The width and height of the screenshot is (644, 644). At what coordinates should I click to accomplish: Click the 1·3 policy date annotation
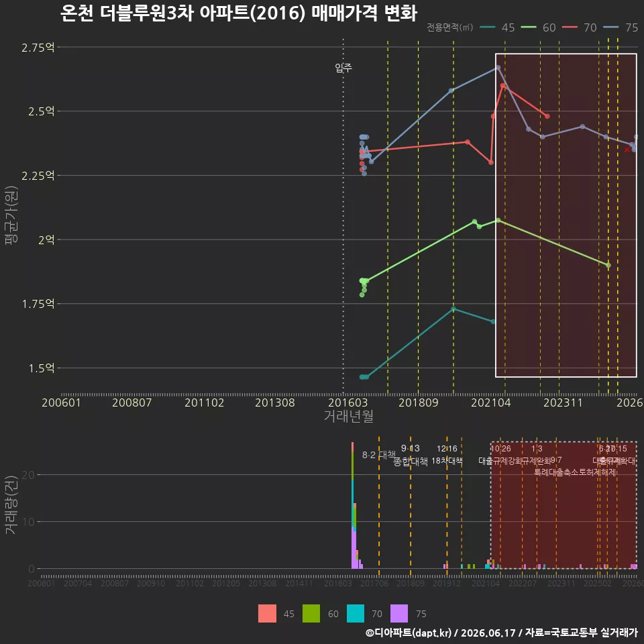(x=537, y=449)
